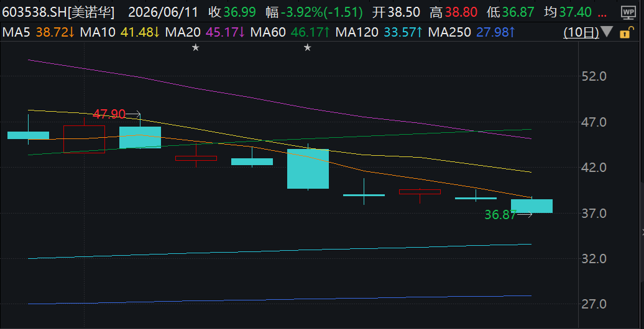Click the first star event marker

point(195,48)
